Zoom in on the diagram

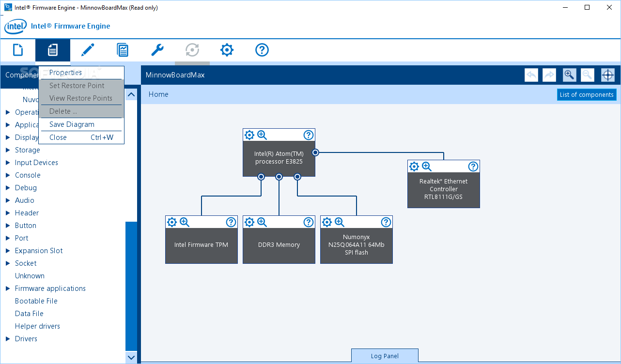[570, 75]
